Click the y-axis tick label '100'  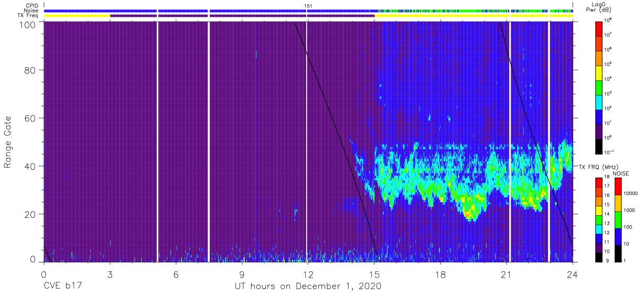[x=28, y=25]
